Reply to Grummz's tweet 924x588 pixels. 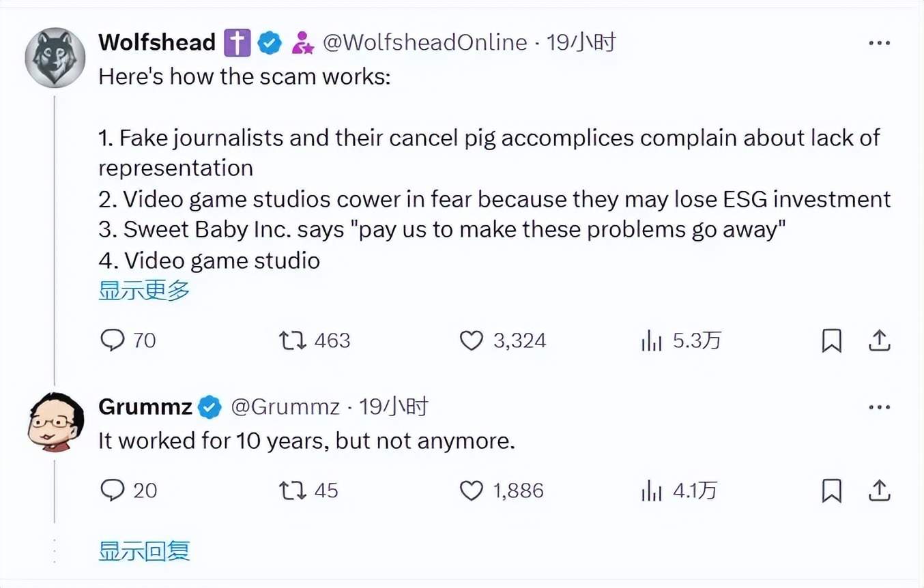pyautogui.click(x=113, y=490)
